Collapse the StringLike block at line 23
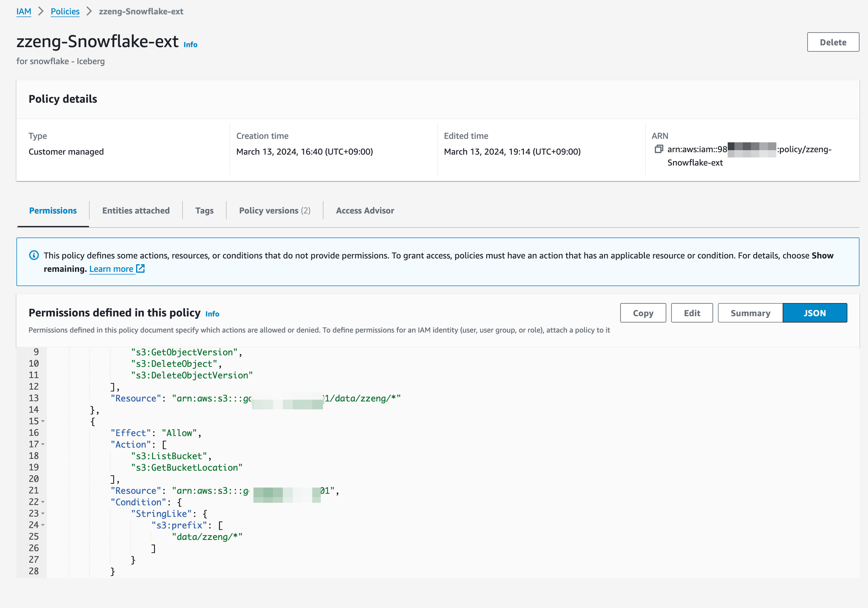Screen dimensions: 868x608 [43, 514]
